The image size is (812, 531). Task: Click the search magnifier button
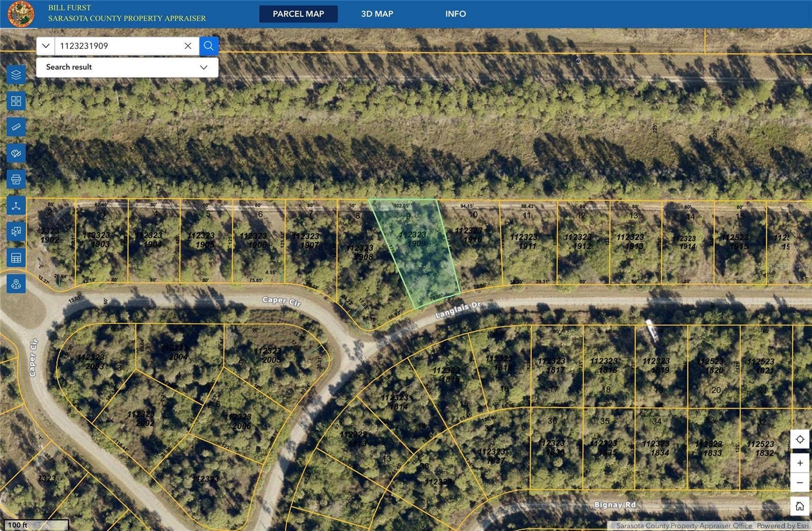click(209, 46)
